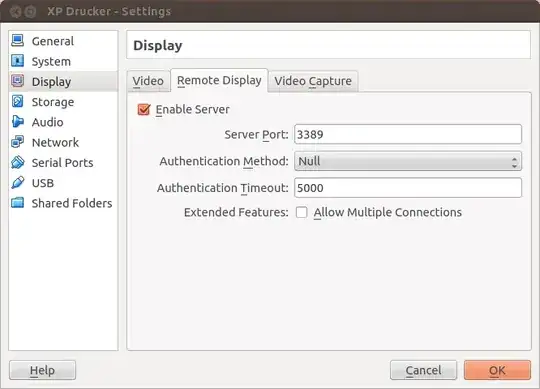Click the General monitor icon
Screen dimensions: 540x389
18,41
